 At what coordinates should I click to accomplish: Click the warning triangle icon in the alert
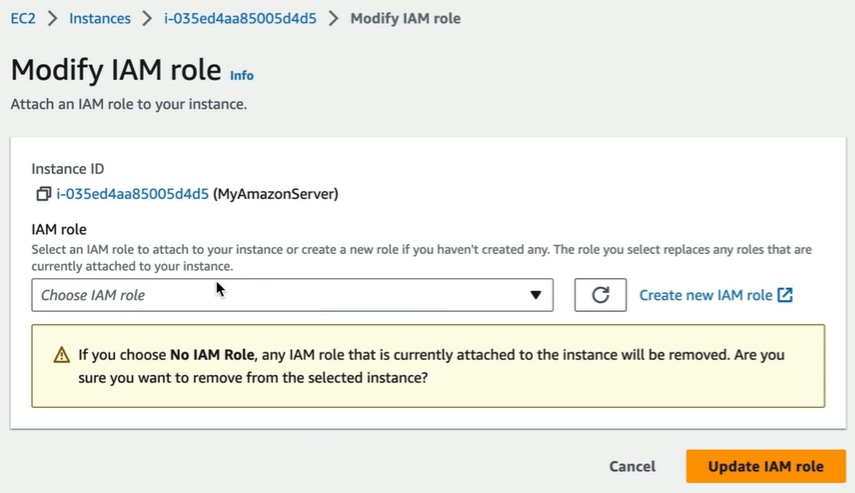coord(62,355)
